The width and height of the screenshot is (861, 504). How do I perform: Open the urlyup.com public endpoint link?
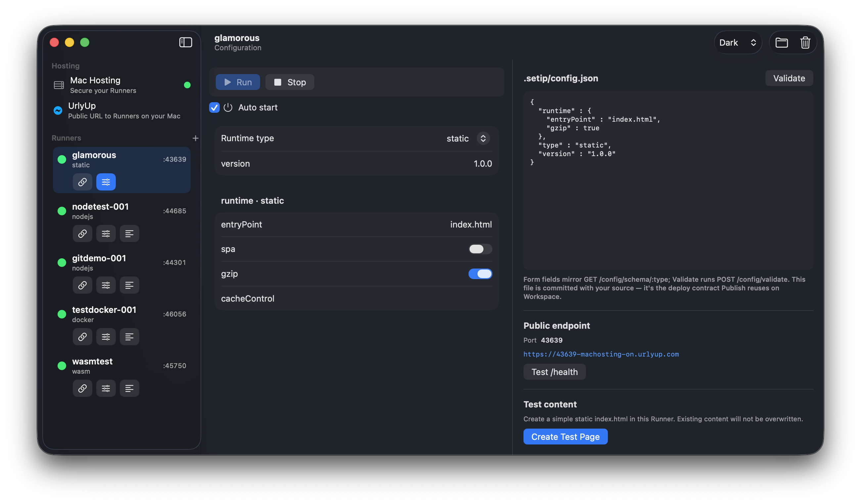601,354
